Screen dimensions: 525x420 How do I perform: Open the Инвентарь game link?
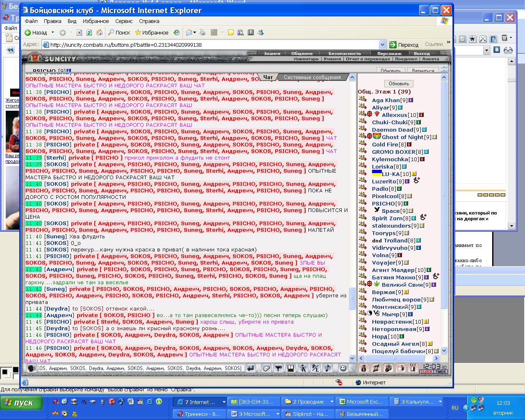pos(306,59)
